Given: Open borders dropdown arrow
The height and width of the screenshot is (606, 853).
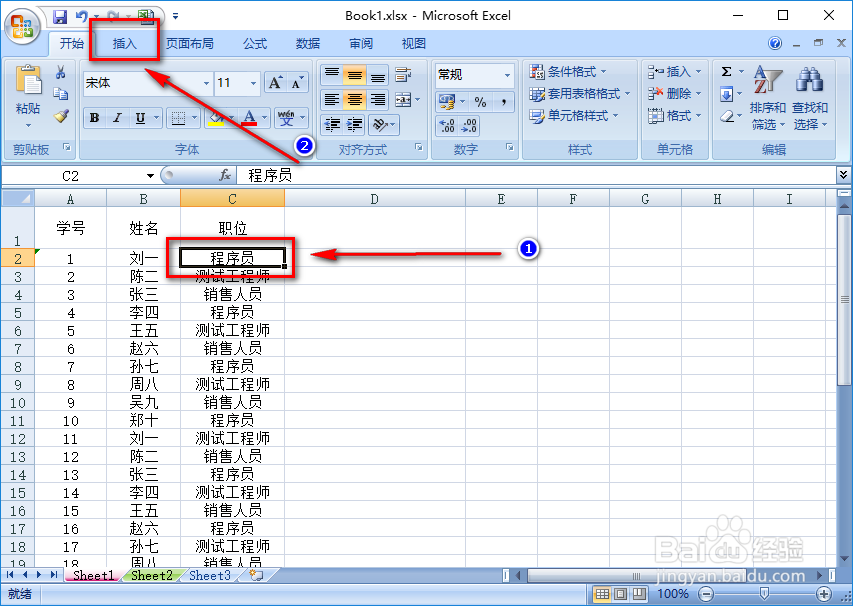Looking at the screenshot, I should (x=194, y=118).
